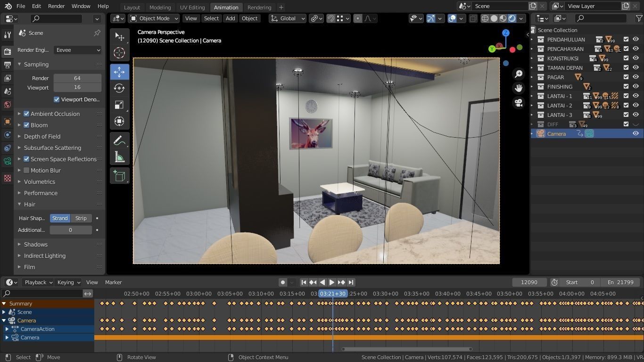Click the timeline horizontal scrollbar
Screen dimensions: 644x362
tap(406, 349)
